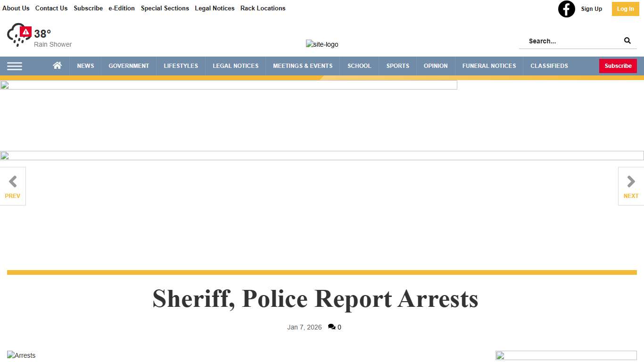
Task: Open the Facebook page icon
Action: coord(566,9)
